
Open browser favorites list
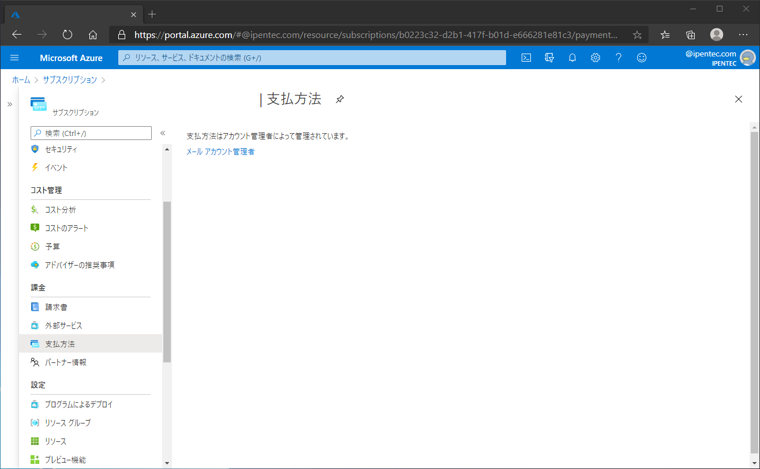coord(665,35)
